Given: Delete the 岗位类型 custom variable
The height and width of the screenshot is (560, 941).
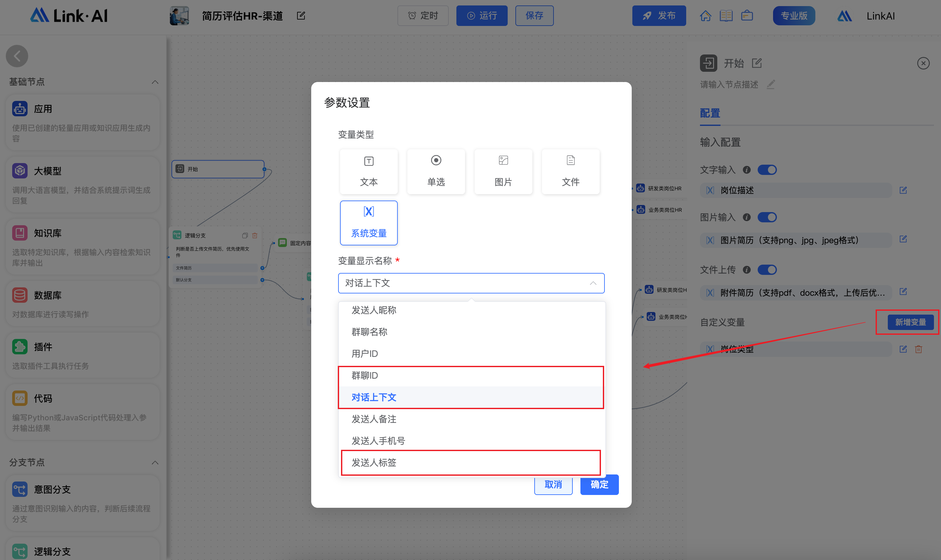Looking at the screenshot, I should tap(918, 350).
